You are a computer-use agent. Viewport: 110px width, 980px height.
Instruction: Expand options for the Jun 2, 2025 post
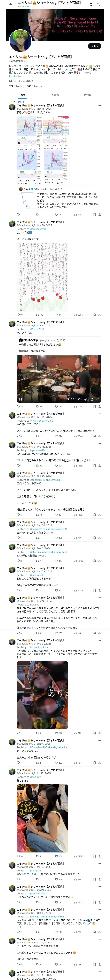(x=99, y=322)
